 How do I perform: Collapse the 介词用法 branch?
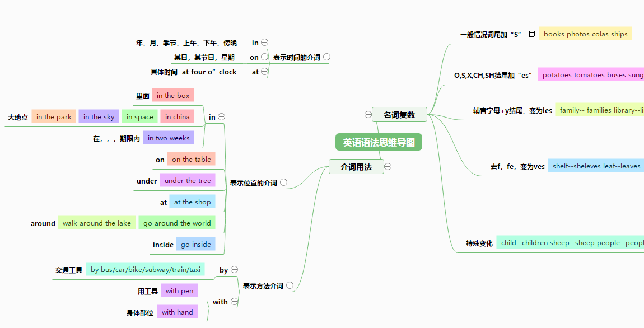point(388,167)
